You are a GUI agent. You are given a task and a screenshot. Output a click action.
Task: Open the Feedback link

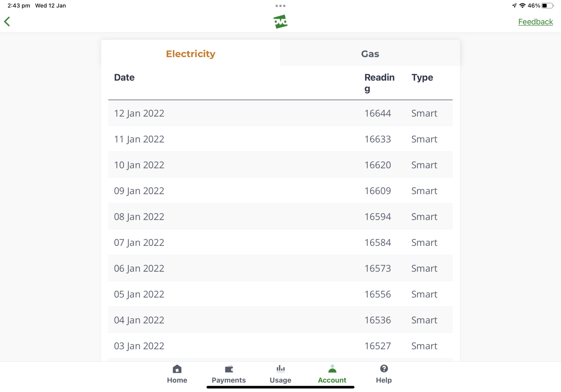(535, 22)
